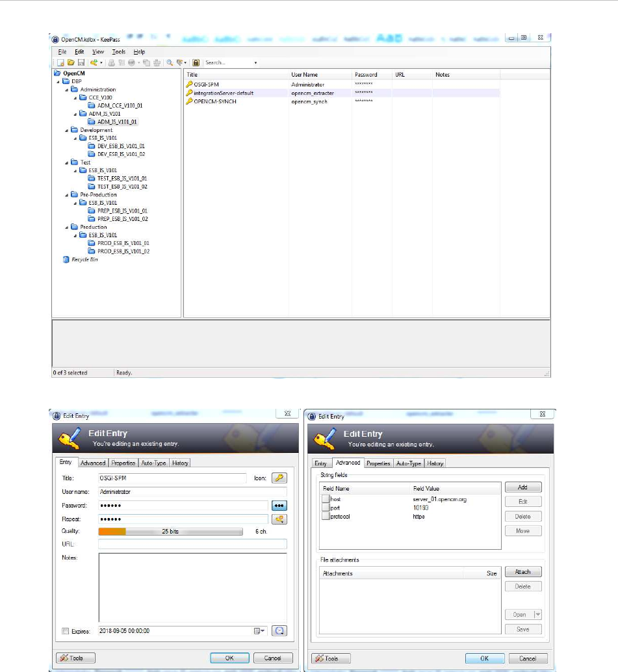Click OpenCM root folder icon in tree
Image resolution: width=618 pixels, height=672 pixels.
click(57, 73)
